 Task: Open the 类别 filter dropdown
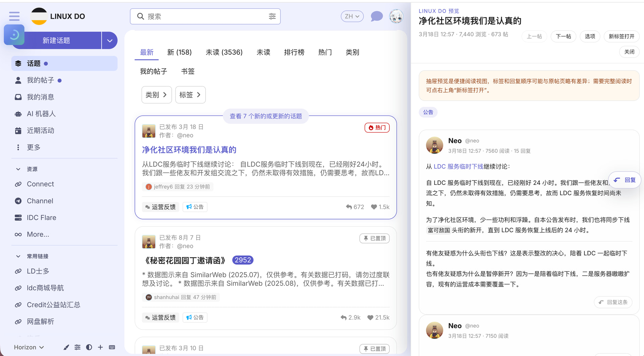tap(156, 95)
